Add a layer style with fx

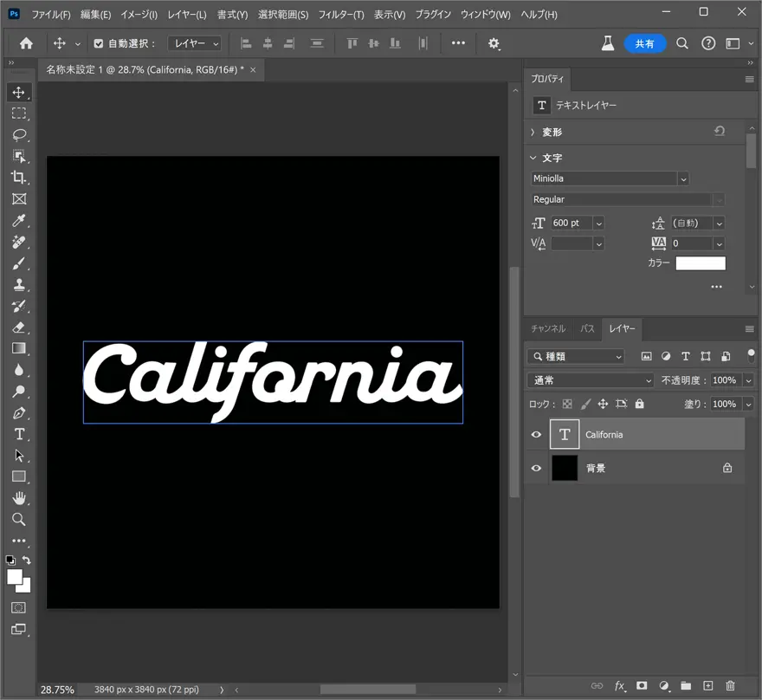620,685
